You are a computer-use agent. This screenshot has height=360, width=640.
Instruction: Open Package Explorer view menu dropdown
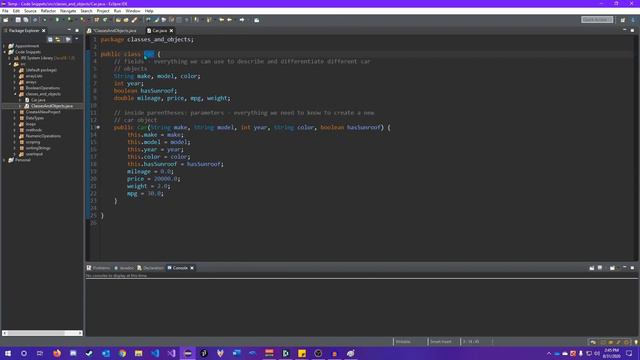point(77,39)
